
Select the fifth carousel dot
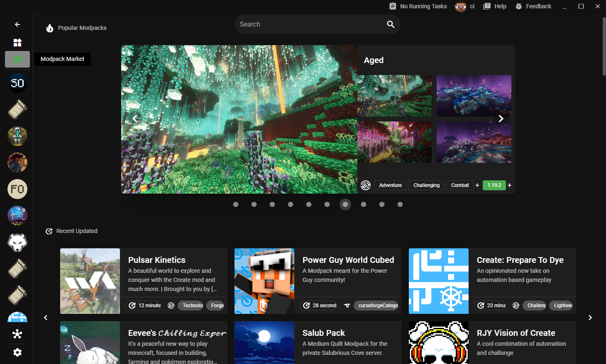(x=309, y=204)
